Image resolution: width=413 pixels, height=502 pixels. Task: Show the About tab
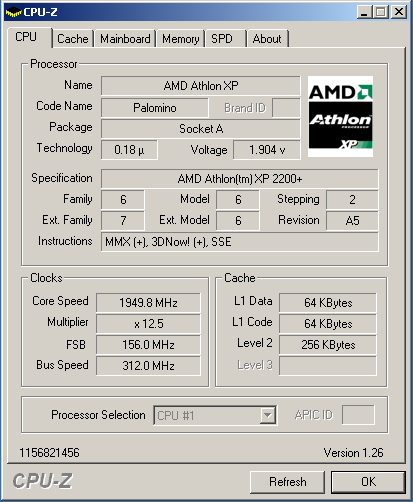(267, 39)
